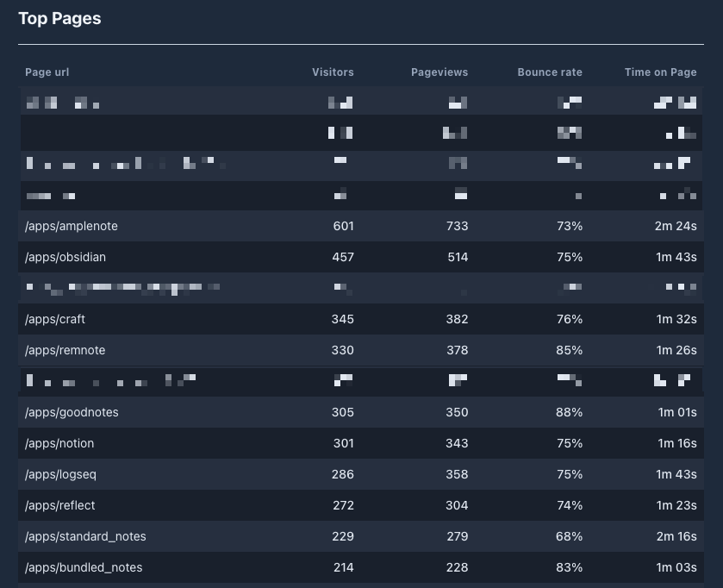This screenshot has height=588, width=723.
Task: Open the /apps/obsidian page link
Action: (65, 257)
